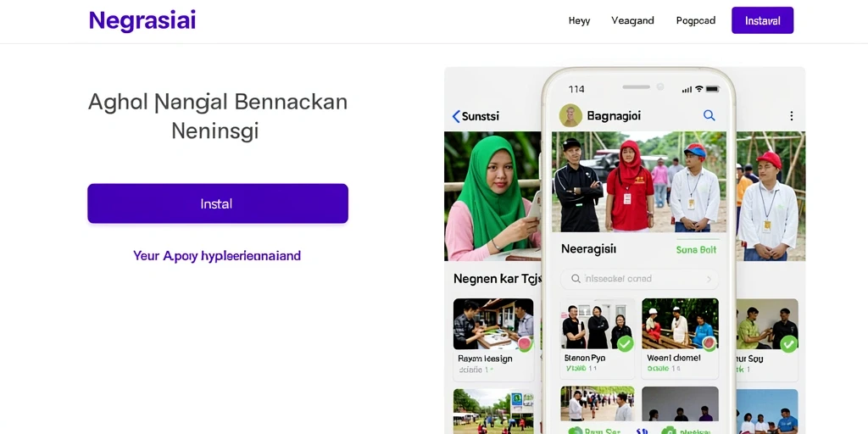Open the Weanl diemel card thumbnail
Screen dimensions: 868x434
pos(680,324)
